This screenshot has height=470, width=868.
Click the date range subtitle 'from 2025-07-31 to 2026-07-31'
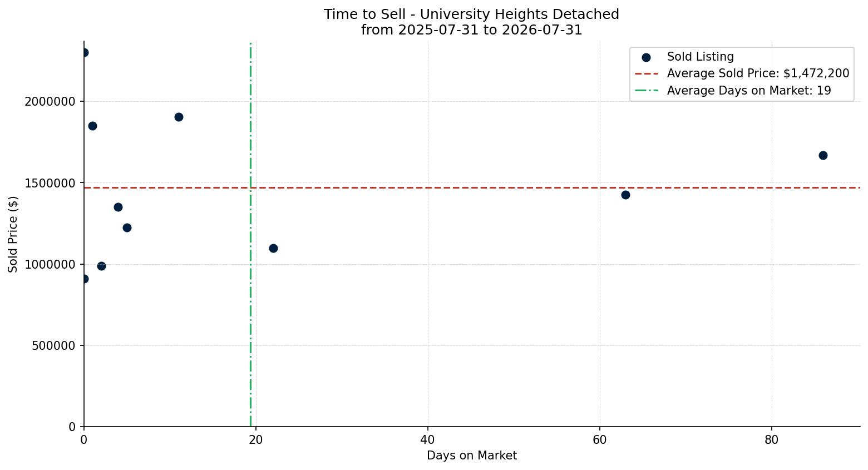pyautogui.click(x=471, y=30)
